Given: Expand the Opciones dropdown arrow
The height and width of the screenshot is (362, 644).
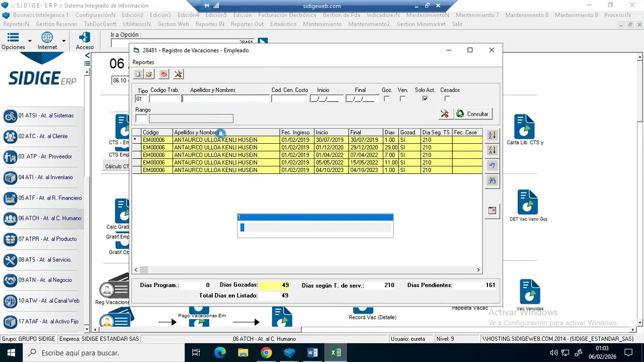Looking at the screenshot, I should (x=30, y=41).
